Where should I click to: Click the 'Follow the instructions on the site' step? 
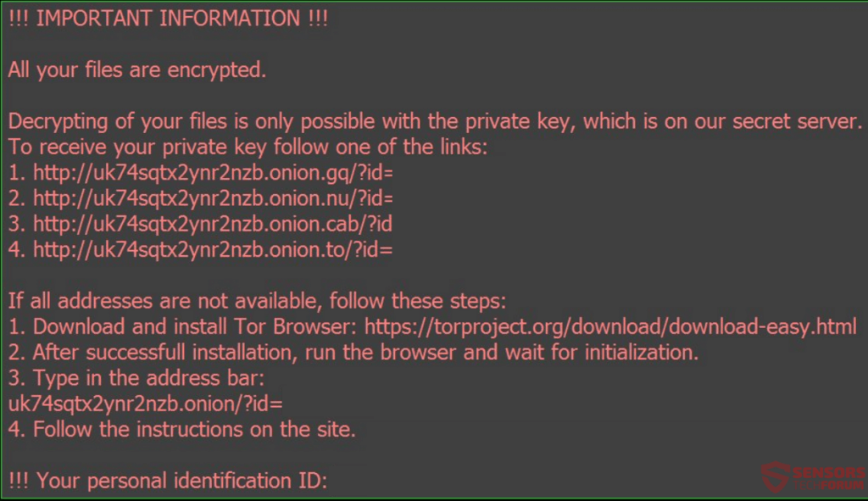coord(182,430)
